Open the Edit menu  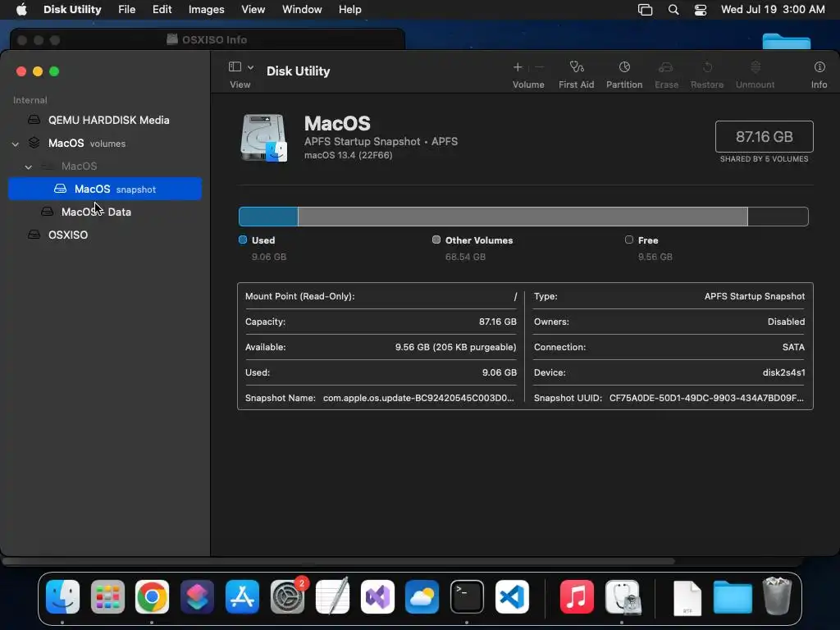162,9
